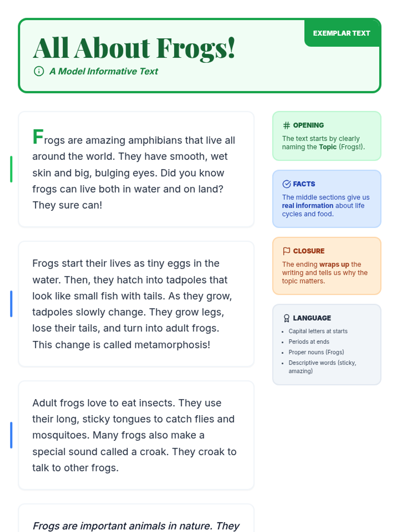The image size is (399, 532).
Task: Select the CLOSURE annotation card text
Action: pyautogui.click(x=325, y=273)
